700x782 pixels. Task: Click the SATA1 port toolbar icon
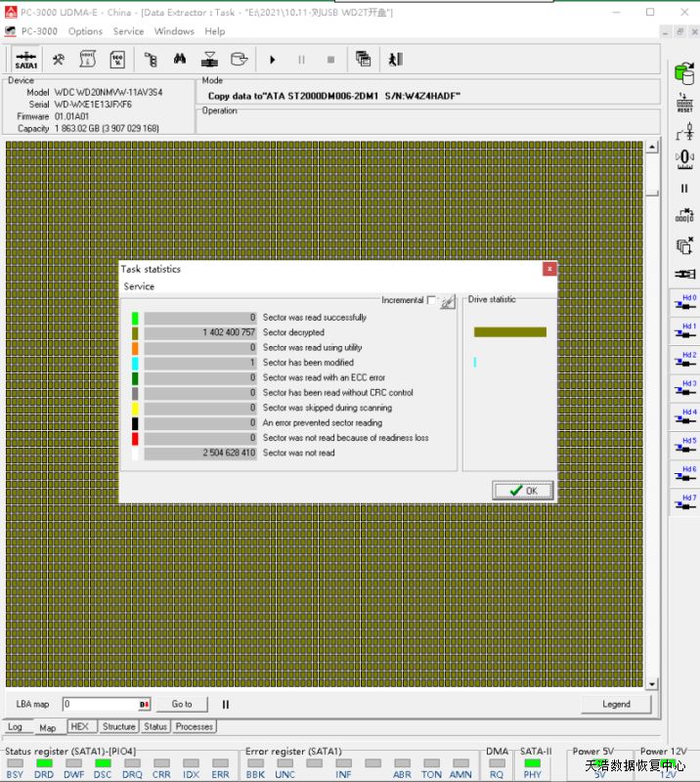click(x=26, y=60)
